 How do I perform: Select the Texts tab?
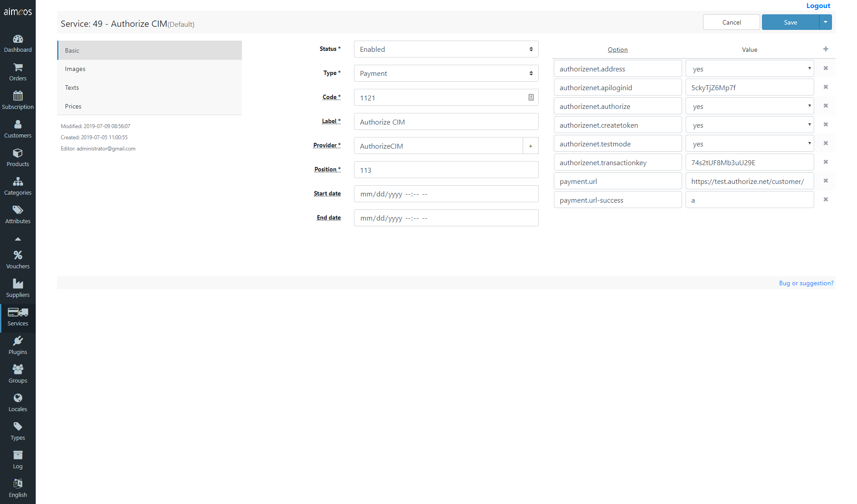click(150, 87)
